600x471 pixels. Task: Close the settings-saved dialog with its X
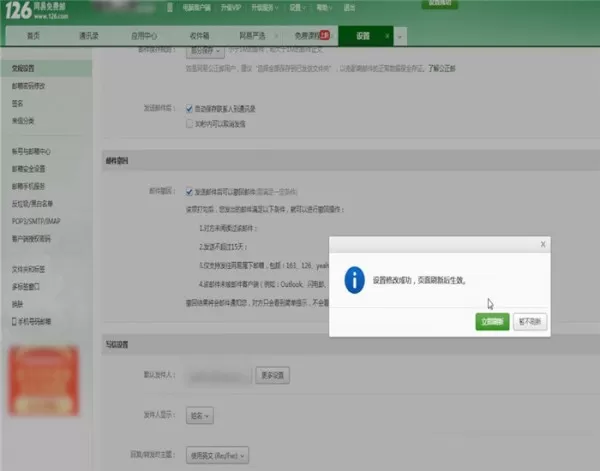point(543,244)
